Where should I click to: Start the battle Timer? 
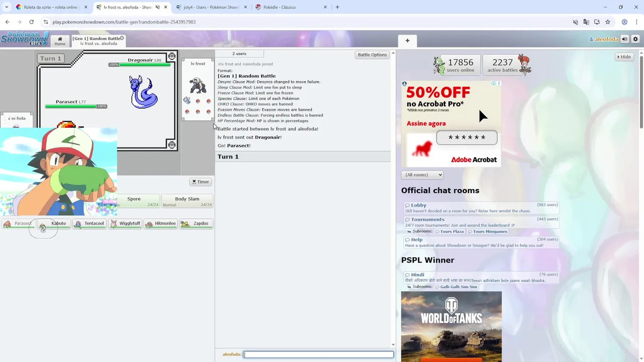200,182
